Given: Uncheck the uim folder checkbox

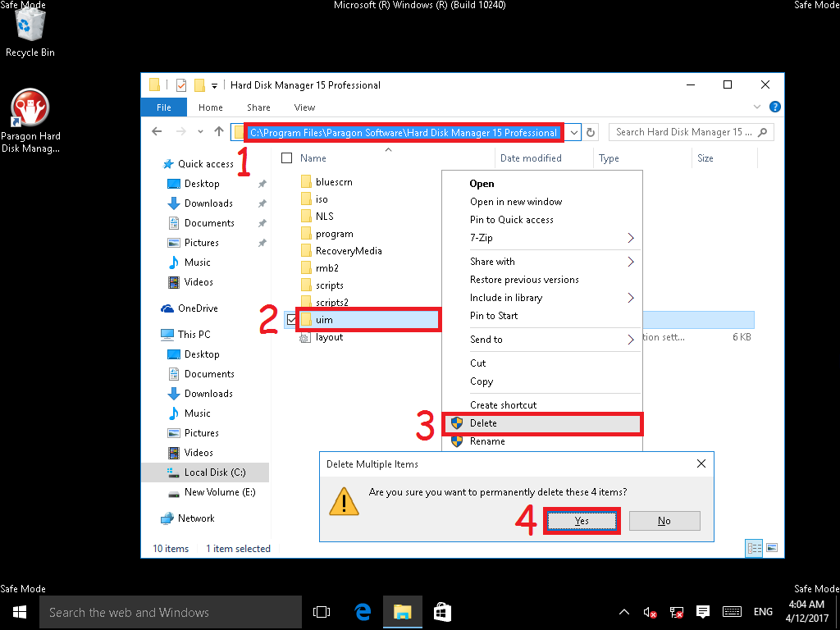Looking at the screenshot, I should coord(291,320).
